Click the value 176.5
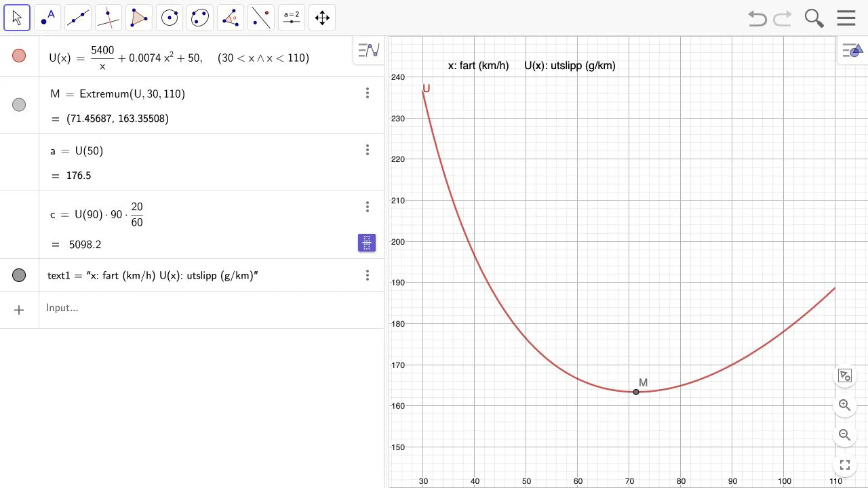The image size is (868, 488). coord(79,176)
